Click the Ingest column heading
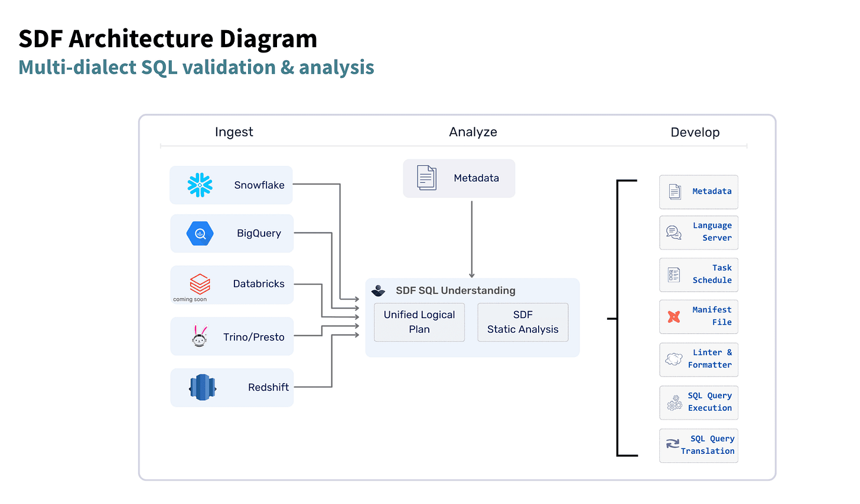860x504 pixels. pyautogui.click(x=234, y=132)
